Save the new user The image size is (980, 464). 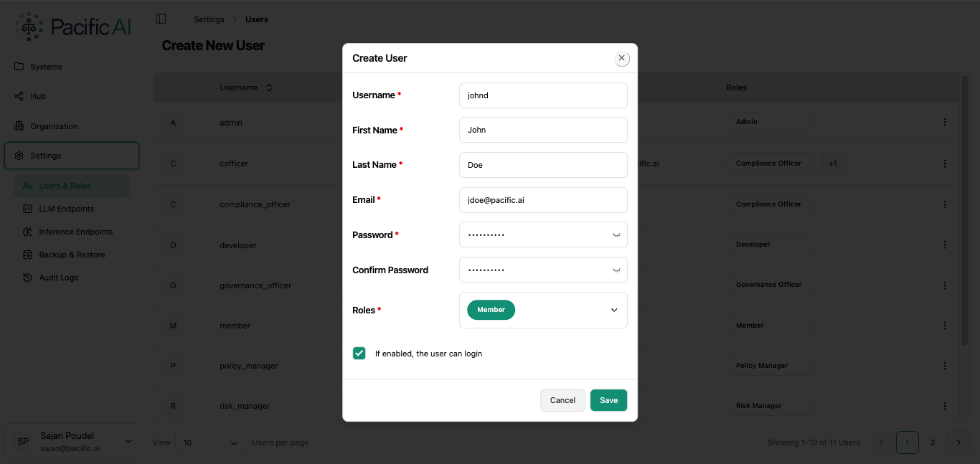[x=608, y=400]
